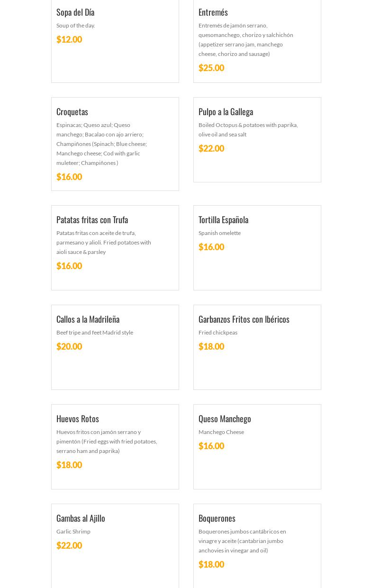Select the $20.00 Callos price
Viewport: 372px width, 588px height.
pyautogui.click(x=69, y=346)
